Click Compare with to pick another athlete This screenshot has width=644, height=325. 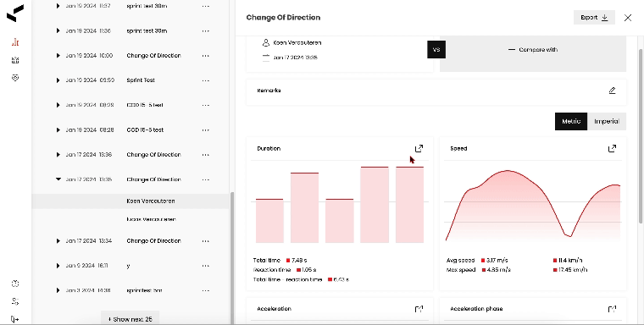[533, 50]
